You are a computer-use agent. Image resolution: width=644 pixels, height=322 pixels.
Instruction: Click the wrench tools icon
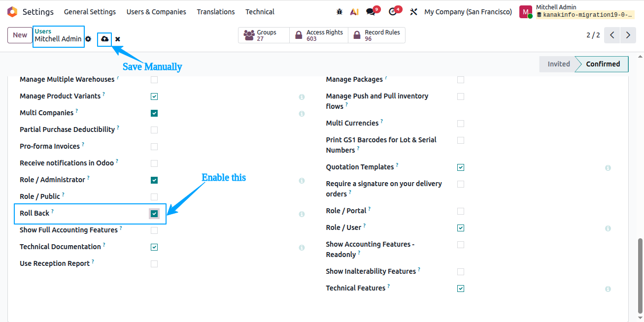[x=414, y=12]
